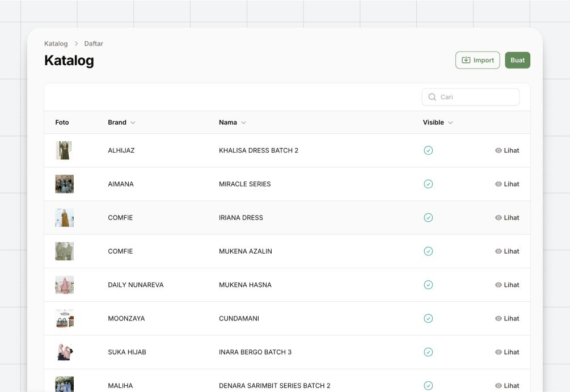Open the ALHIJAZ product photo thumbnail
The image size is (570, 392).
(64, 150)
